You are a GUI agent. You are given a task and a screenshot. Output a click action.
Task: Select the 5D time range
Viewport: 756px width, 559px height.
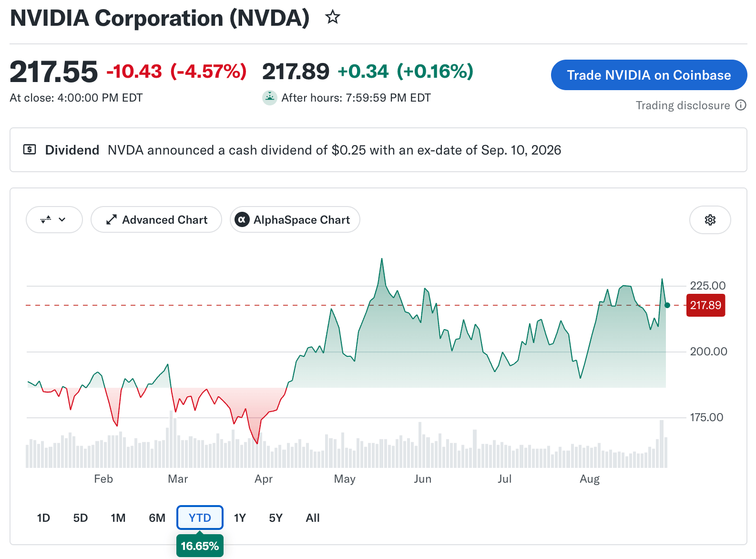pyautogui.click(x=81, y=518)
